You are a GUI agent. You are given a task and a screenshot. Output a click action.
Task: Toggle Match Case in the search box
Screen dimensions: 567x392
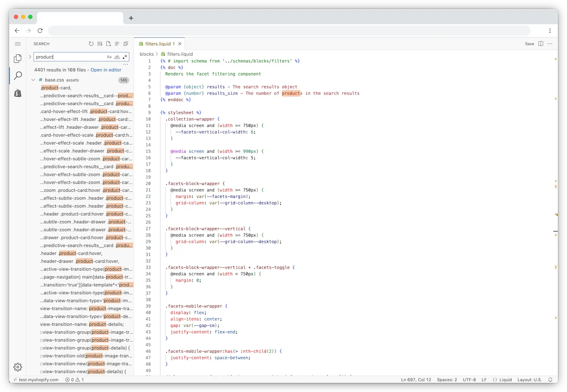click(109, 57)
